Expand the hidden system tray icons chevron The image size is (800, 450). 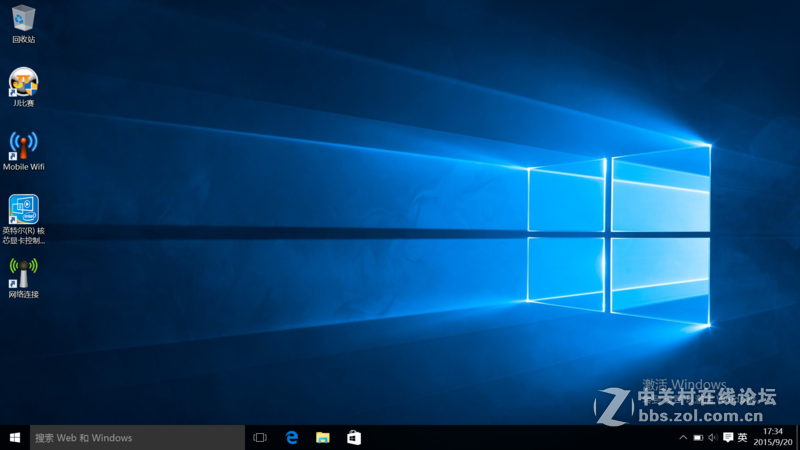coord(683,438)
